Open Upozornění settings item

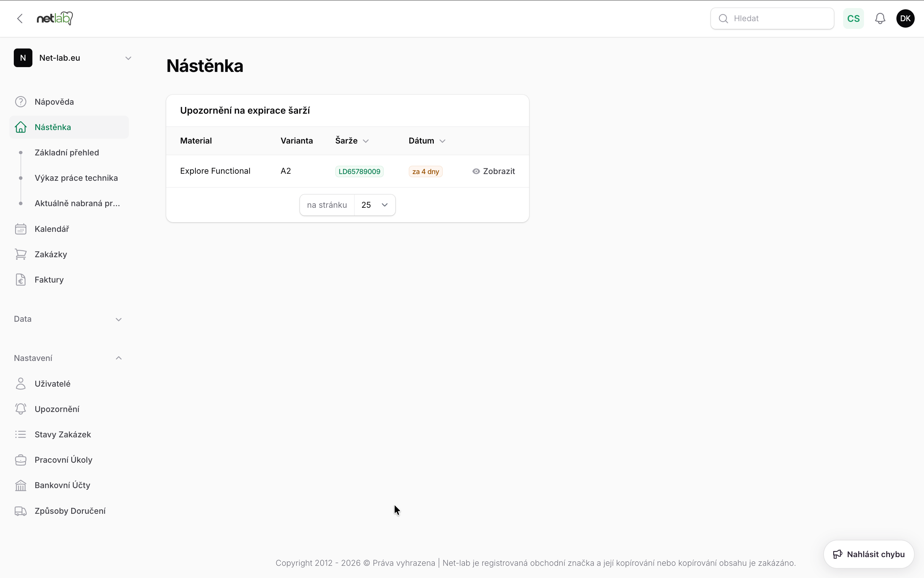tap(69, 409)
